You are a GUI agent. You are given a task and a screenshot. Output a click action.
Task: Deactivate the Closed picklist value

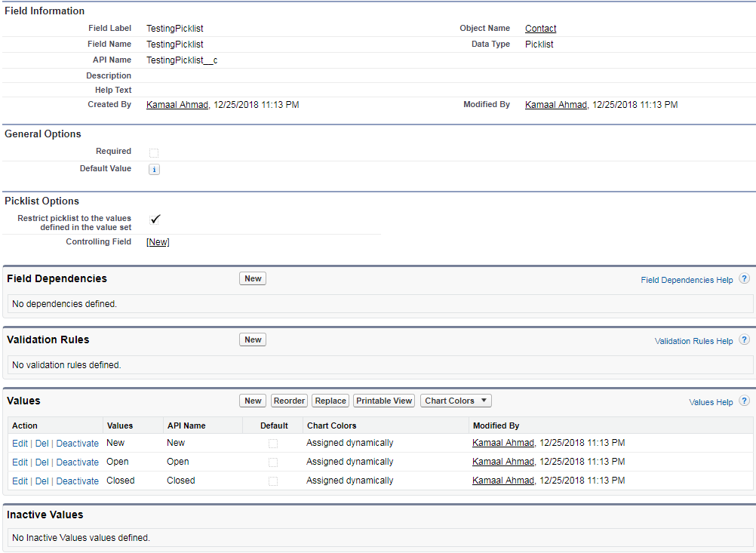[x=77, y=481]
